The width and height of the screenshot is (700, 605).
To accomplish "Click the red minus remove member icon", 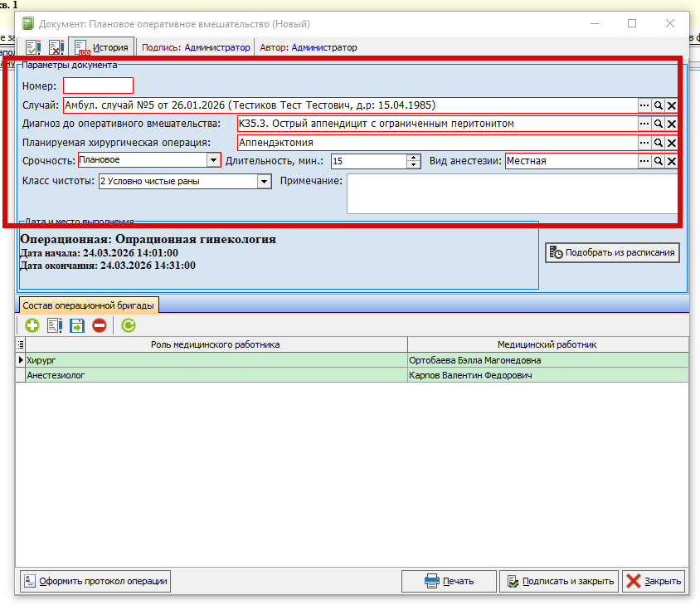I will [100, 326].
